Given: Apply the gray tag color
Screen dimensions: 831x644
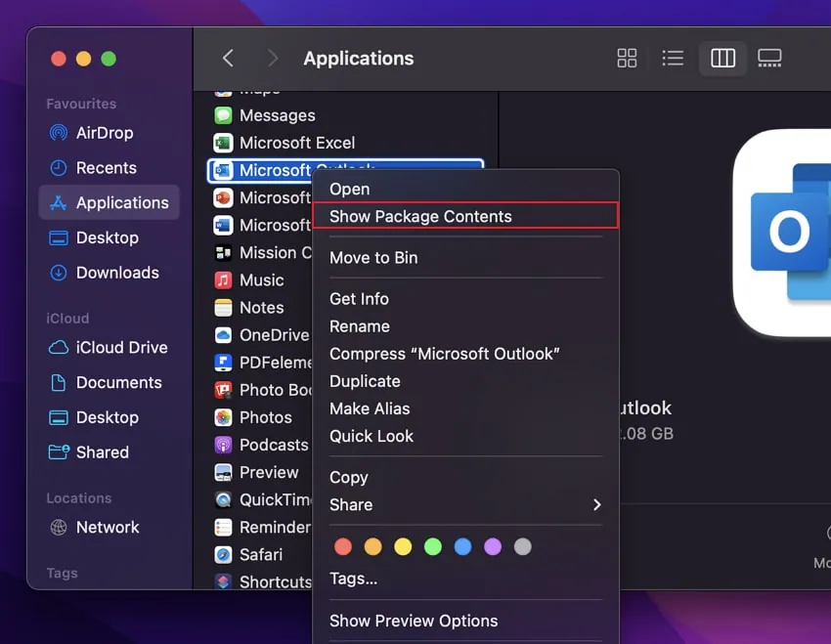Looking at the screenshot, I should tap(523, 546).
